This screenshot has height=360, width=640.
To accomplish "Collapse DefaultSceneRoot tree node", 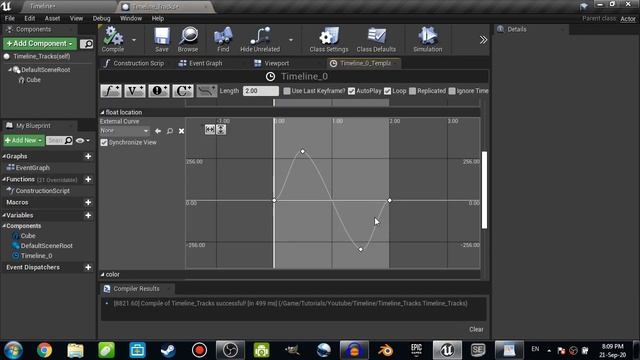I will (x=10, y=70).
